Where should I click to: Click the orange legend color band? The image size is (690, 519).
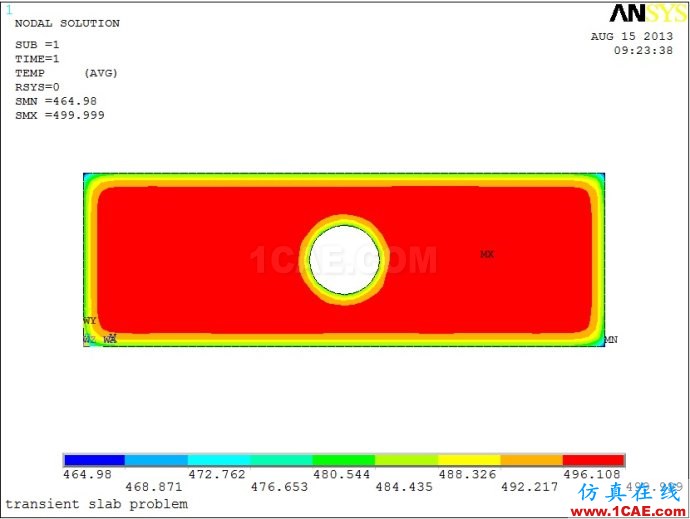click(532, 460)
